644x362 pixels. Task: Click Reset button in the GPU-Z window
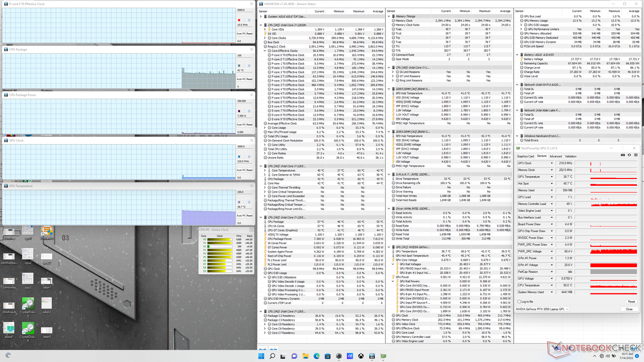click(x=631, y=302)
